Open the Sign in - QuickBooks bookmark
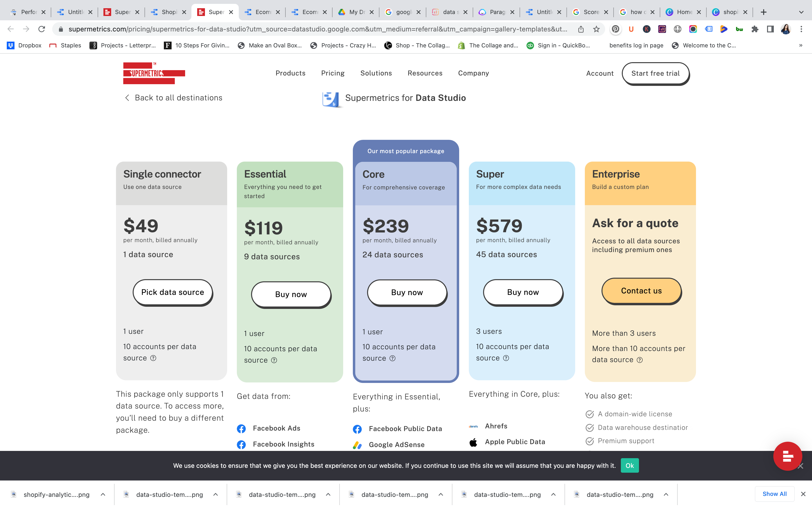Image resolution: width=812 pixels, height=508 pixels. click(558, 45)
